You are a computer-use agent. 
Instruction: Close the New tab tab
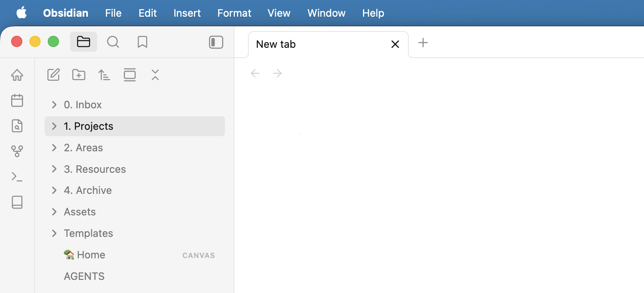click(x=395, y=44)
